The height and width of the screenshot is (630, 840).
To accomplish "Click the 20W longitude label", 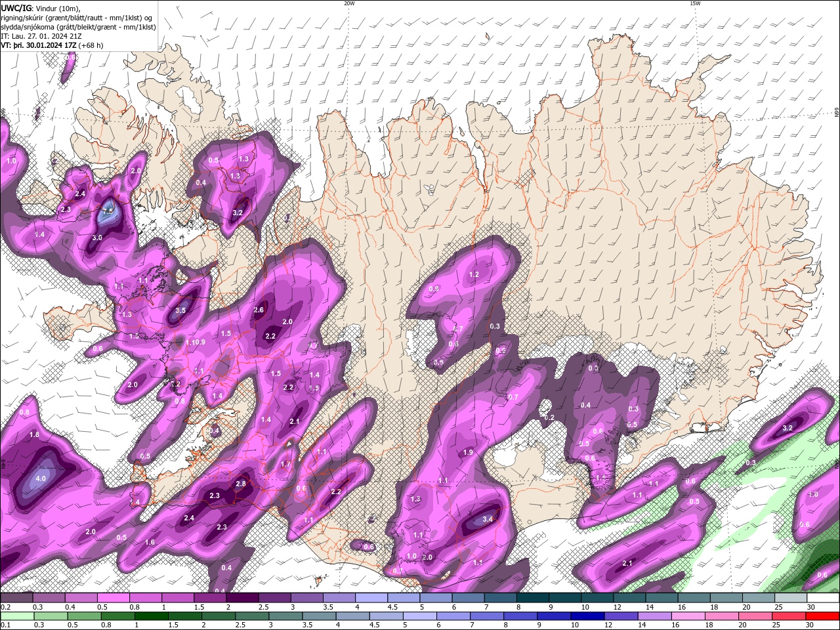I will coord(349,3).
